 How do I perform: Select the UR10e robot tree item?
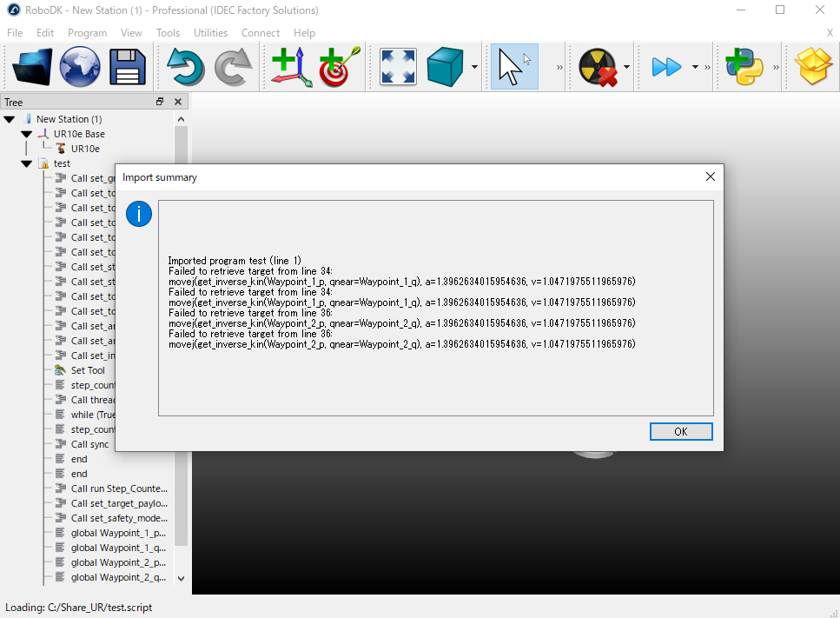(x=85, y=149)
